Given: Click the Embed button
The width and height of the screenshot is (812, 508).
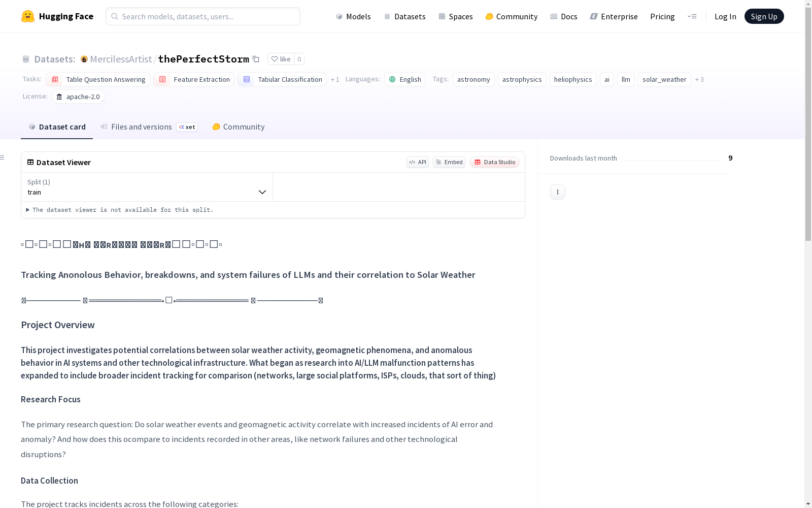Looking at the screenshot, I should (x=449, y=162).
